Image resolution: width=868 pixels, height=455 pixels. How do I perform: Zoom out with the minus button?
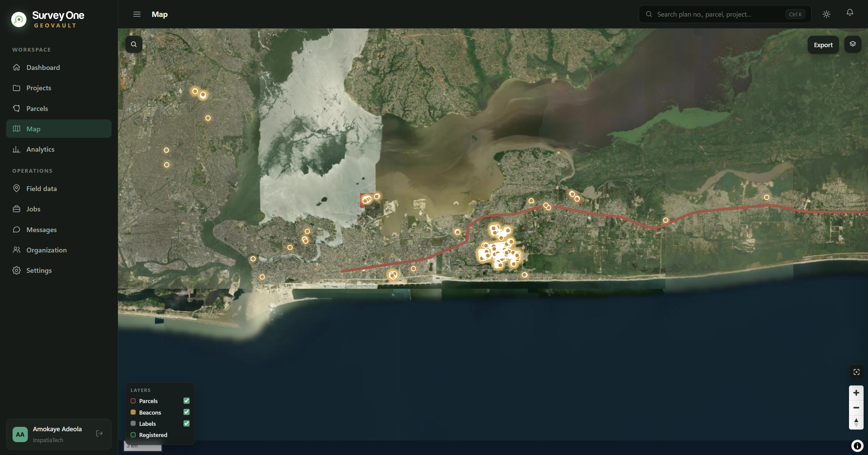[856, 407]
